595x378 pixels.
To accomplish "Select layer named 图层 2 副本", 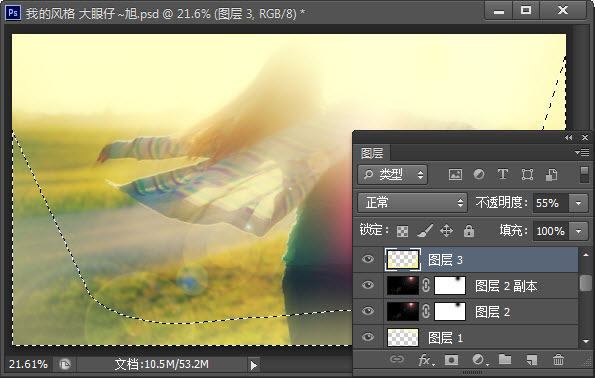I will 506,286.
